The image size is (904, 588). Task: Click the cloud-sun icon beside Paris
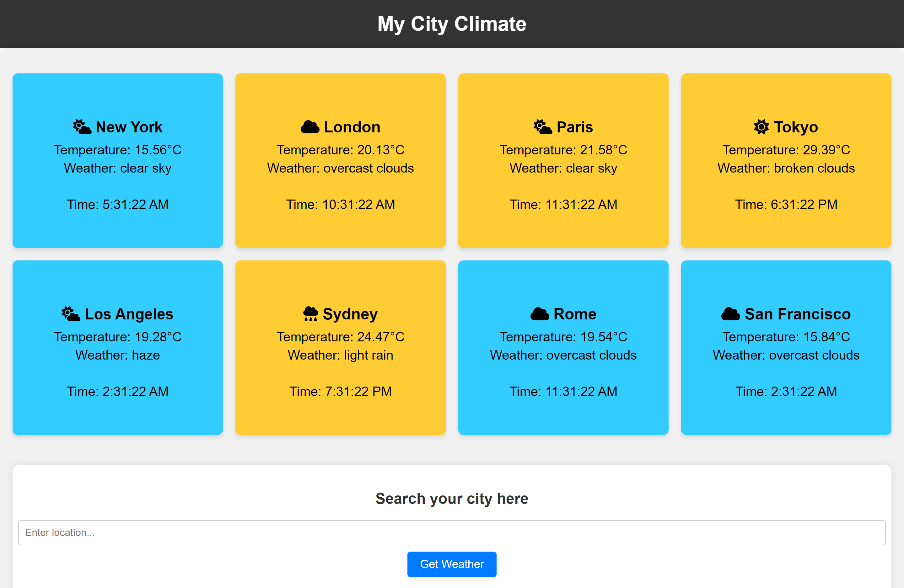(x=543, y=127)
